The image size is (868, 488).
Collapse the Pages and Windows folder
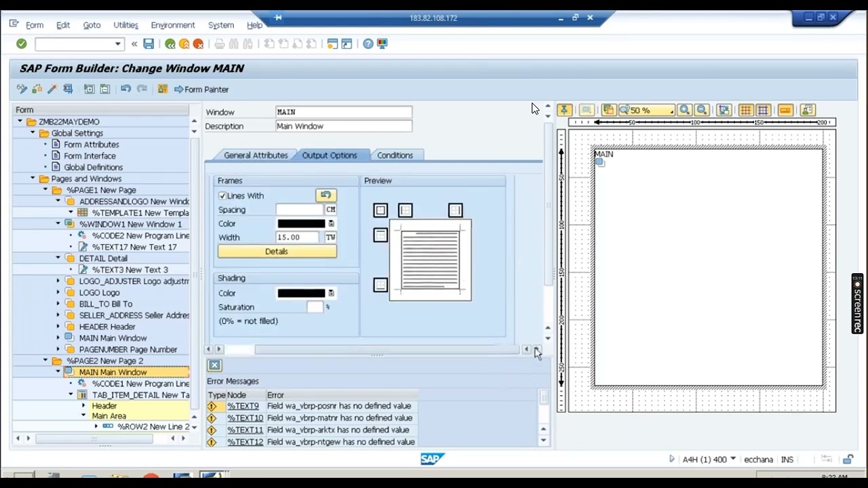[x=33, y=178]
